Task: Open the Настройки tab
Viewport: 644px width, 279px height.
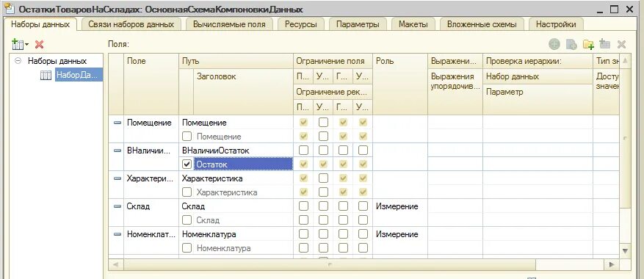Action: tap(556, 24)
